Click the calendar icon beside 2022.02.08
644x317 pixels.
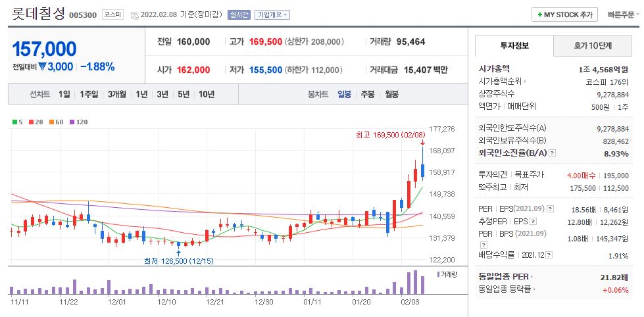point(134,15)
